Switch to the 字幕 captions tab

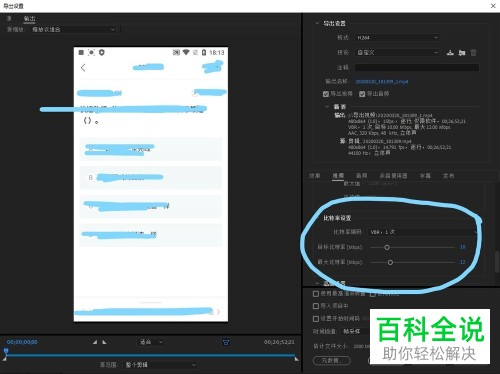tap(425, 175)
